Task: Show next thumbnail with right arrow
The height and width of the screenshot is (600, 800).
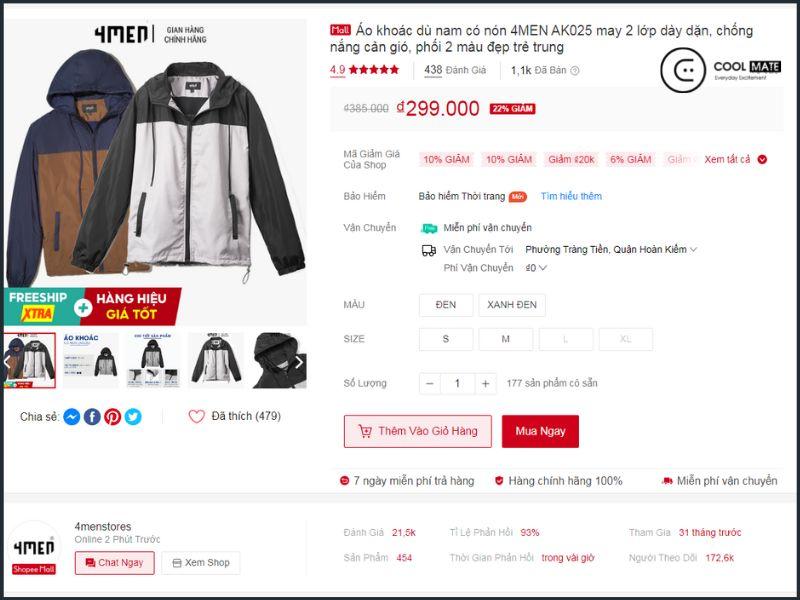Action: (299, 362)
